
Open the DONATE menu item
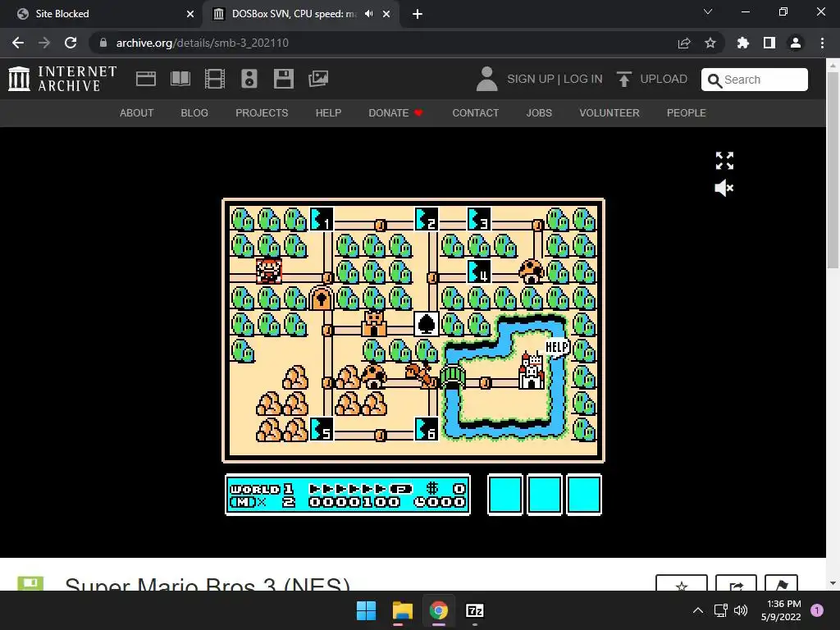pos(395,113)
